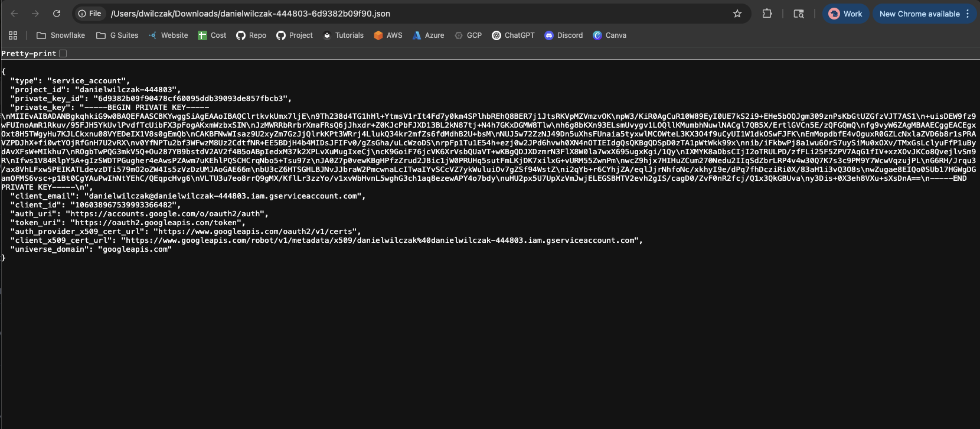The image size is (980, 429).
Task: Open the Discord bookmark
Action: [x=564, y=35]
